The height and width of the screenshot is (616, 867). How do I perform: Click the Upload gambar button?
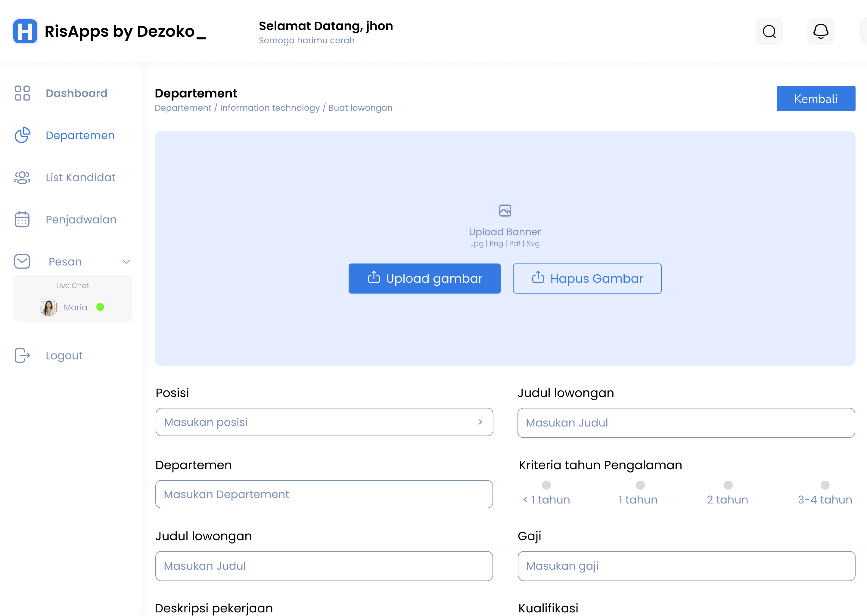click(424, 279)
